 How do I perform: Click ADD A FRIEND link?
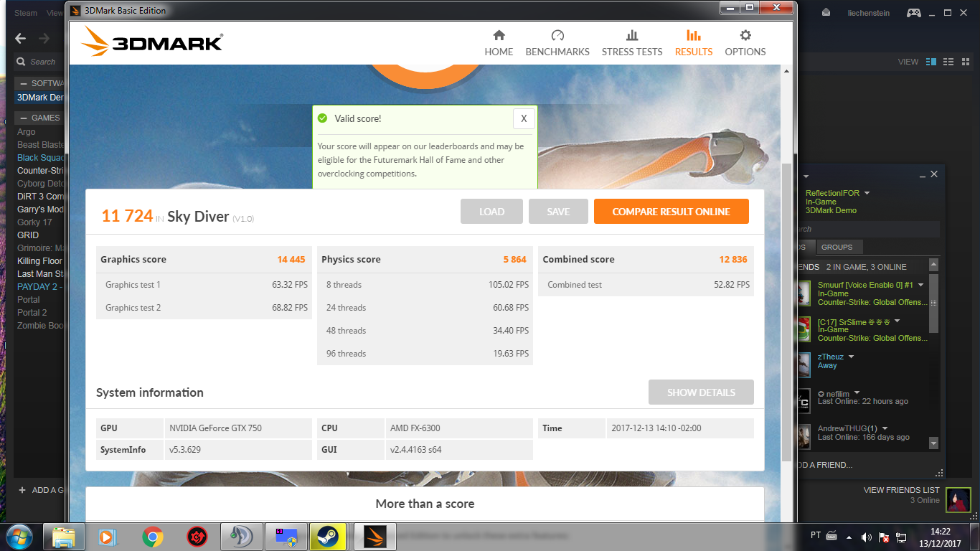tap(824, 465)
